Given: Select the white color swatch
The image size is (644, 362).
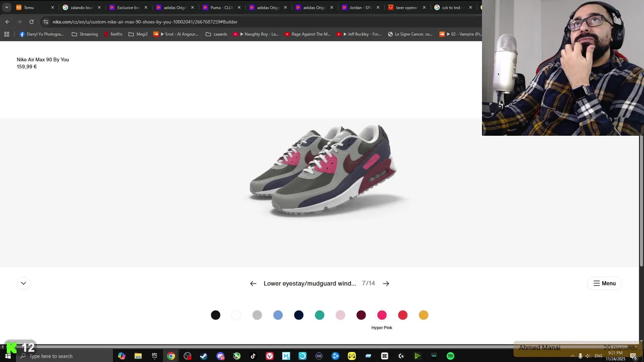Looking at the screenshot, I should (236, 315).
